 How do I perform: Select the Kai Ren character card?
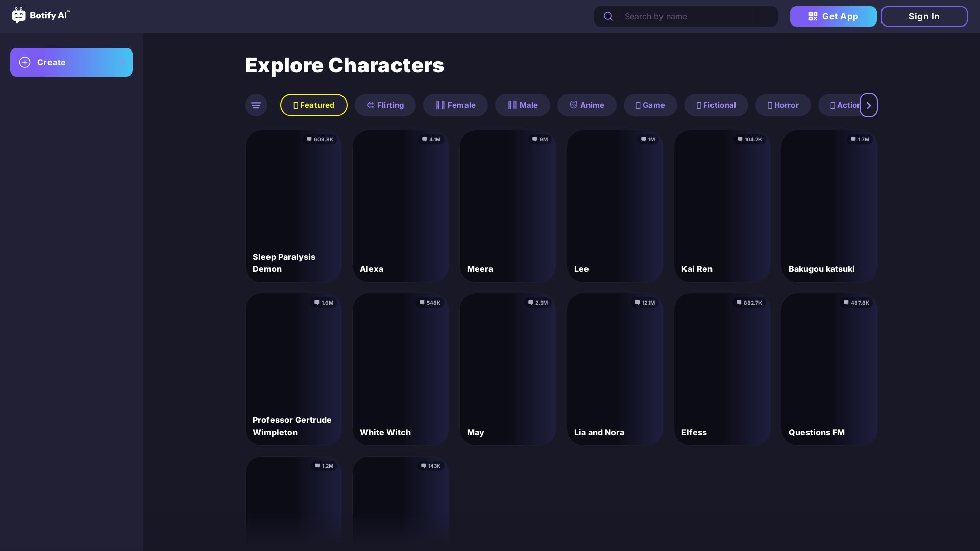(x=722, y=206)
